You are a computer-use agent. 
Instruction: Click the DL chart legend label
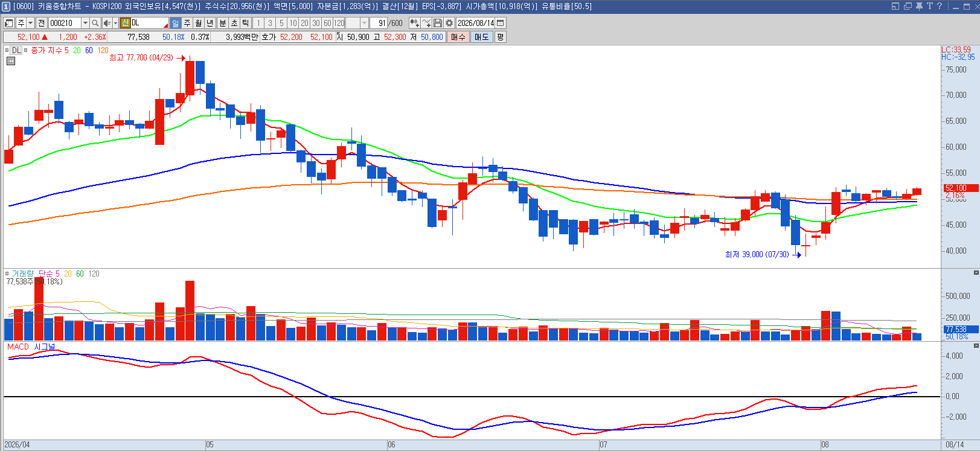click(x=16, y=50)
